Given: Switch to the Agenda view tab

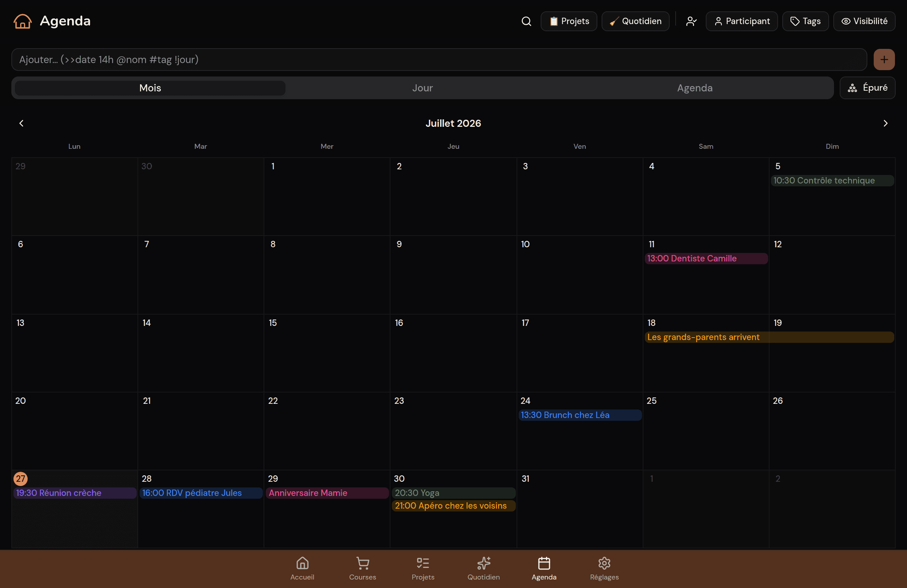Looking at the screenshot, I should pyautogui.click(x=694, y=88).
